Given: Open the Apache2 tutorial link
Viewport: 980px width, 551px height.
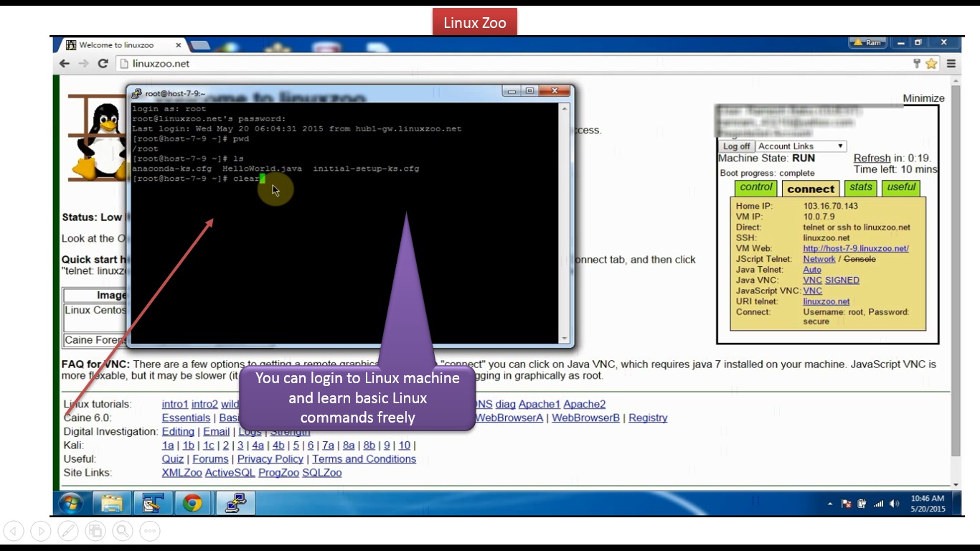Looking at the screenshot, I should [x=585, y=404].
